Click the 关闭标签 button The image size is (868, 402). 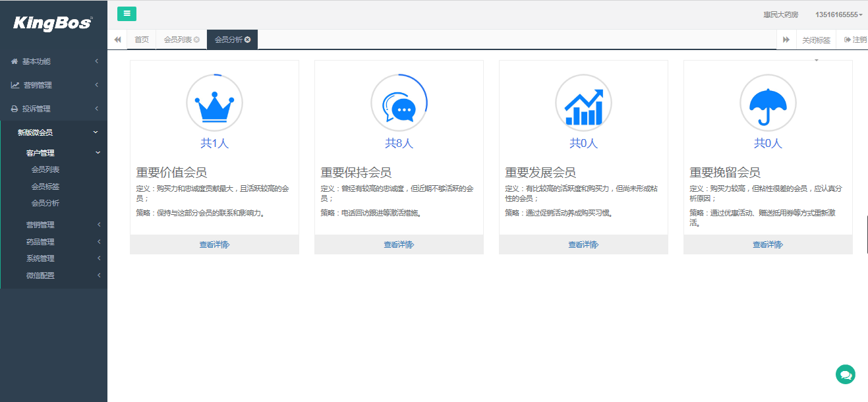click(817, 39)
